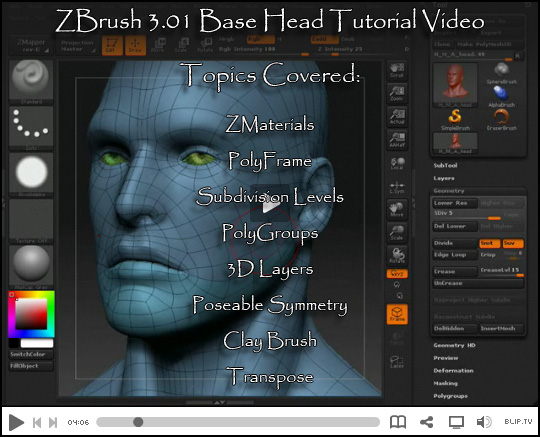Collapse the Geometry section
This screenshot has height=437, width=540.
point(449,191)
